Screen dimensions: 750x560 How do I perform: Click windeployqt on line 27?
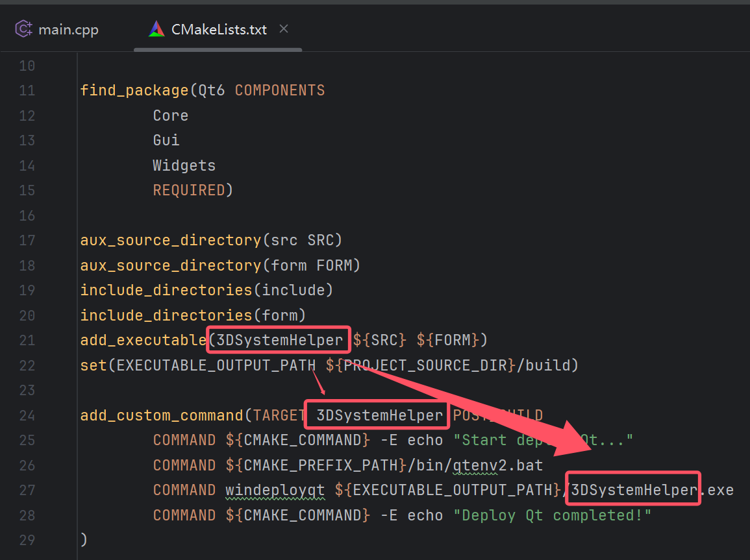[275, 490]
